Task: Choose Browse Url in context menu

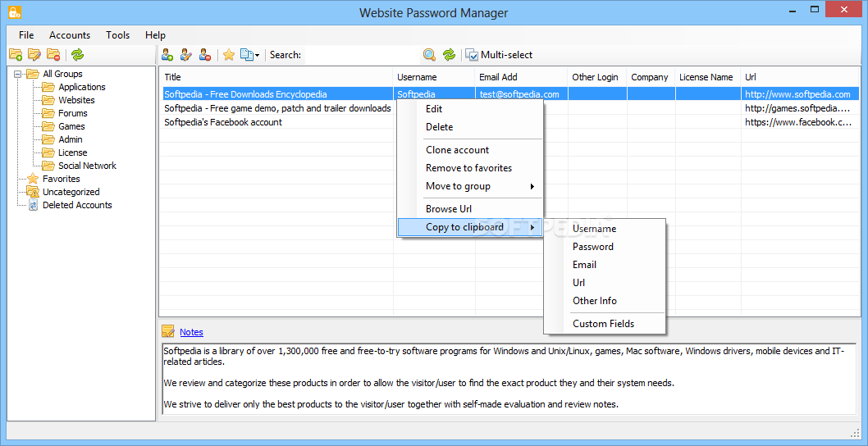Action: [x=470, y=209]
